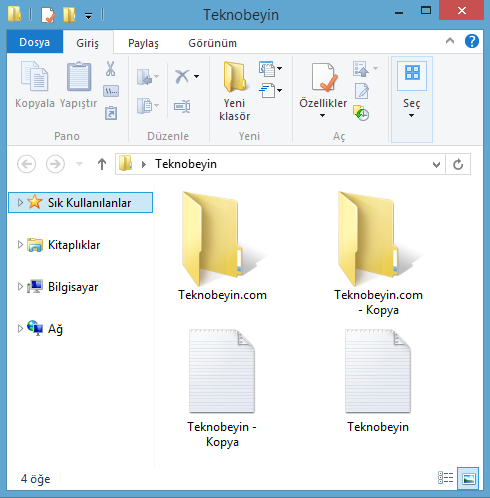Screen dimensions: 490x498
Task: Select Bilgisayar in navigation pane
Action: tap(73, 287)
